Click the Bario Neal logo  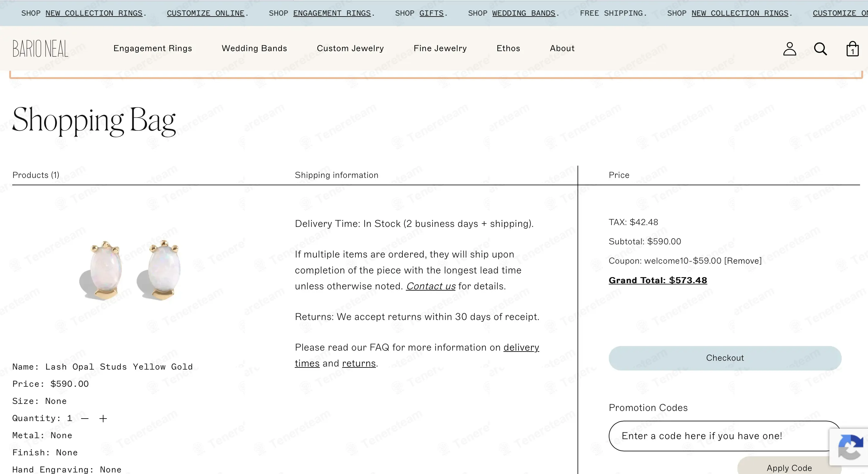(x=40, y=49)
